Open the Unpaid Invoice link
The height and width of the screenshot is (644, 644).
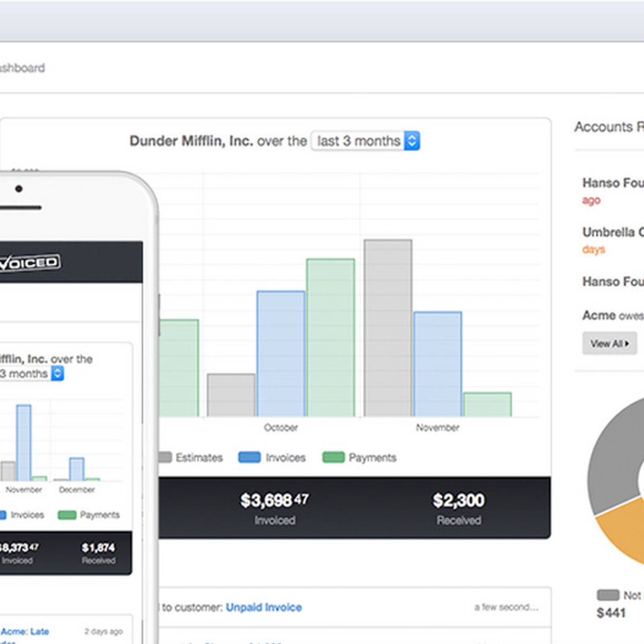point(264,607)
